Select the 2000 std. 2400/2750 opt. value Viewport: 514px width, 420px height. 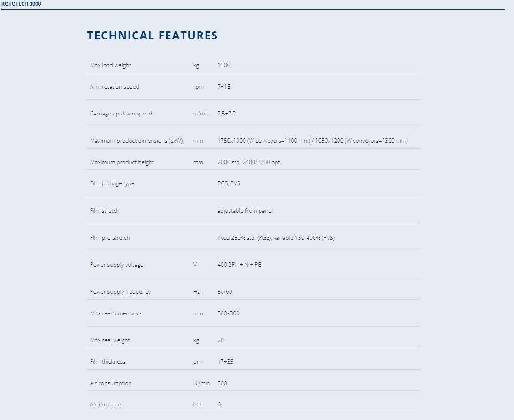pyautogui.click(x=249, y=162)
